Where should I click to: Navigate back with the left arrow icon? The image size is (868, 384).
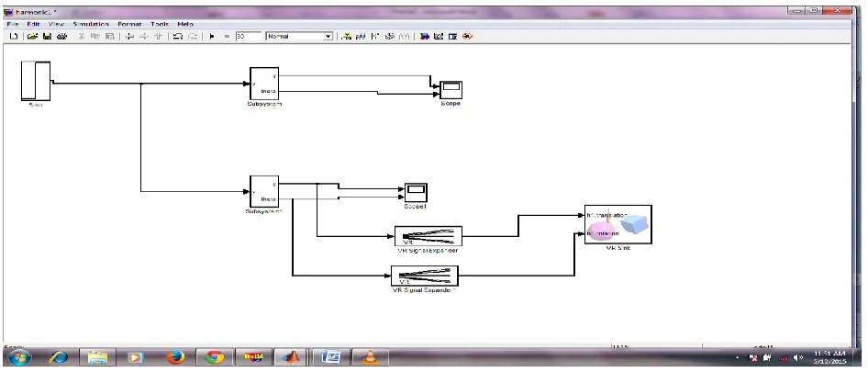129,37
